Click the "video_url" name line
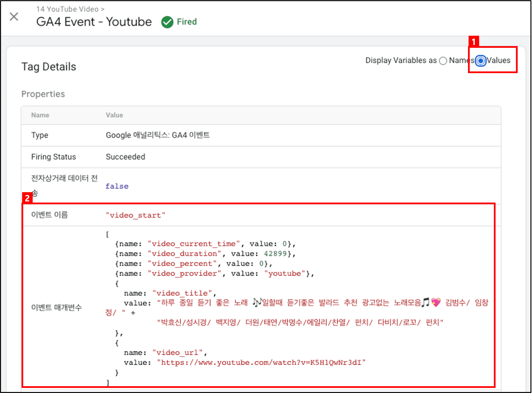 tap(165, 353)
